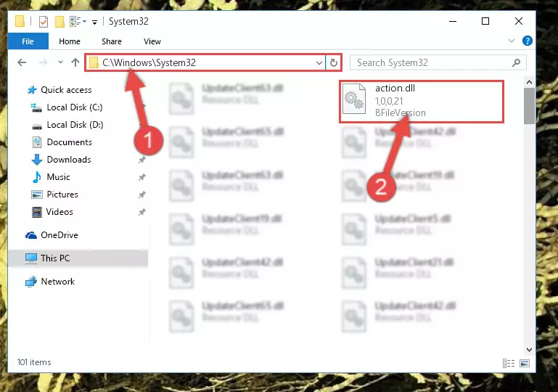Switch to Large icons view in status bar
This screenshot has height=392, width=558.
click(x=525, y=363)
